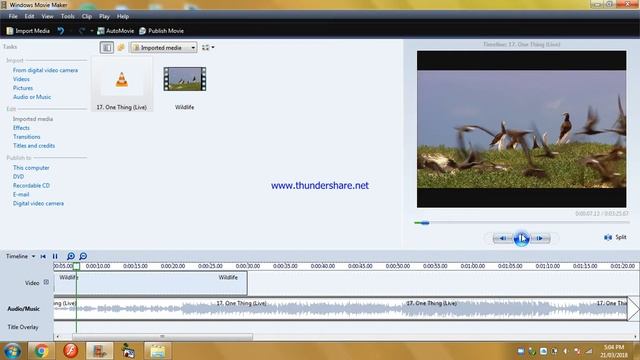Viewport: 640px width, 360px height.
Task: Undo the last action with the blue arrow
Action: [61, 31]
